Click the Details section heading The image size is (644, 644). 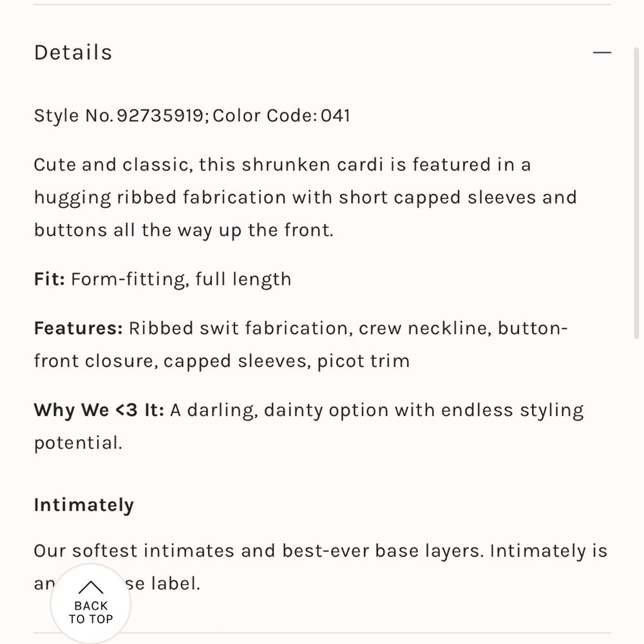click(x=73, y=52)
